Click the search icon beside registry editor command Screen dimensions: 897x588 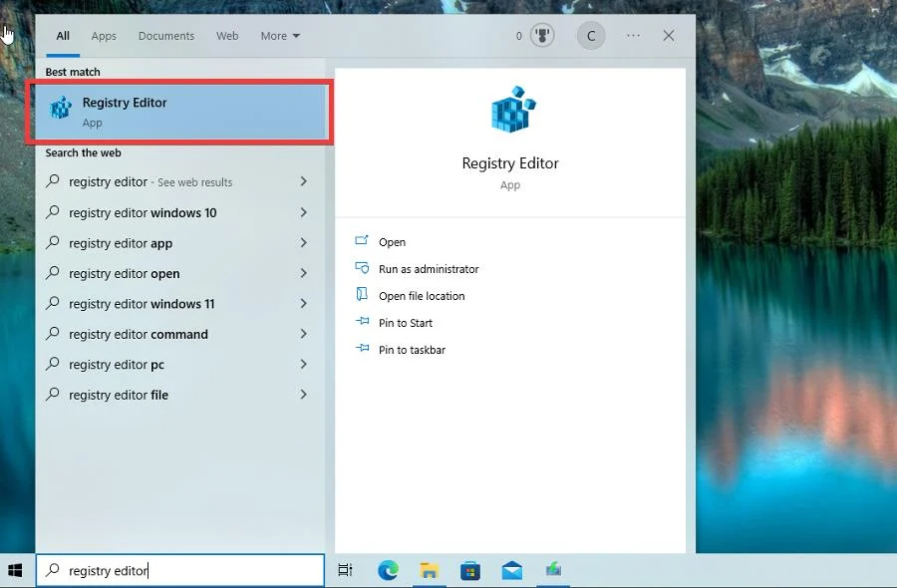tap(53, 334)
